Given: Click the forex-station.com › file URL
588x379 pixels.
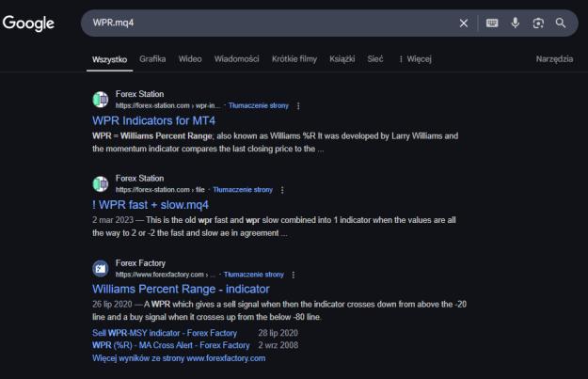Looking at the screenshot, I should point(160,190).
